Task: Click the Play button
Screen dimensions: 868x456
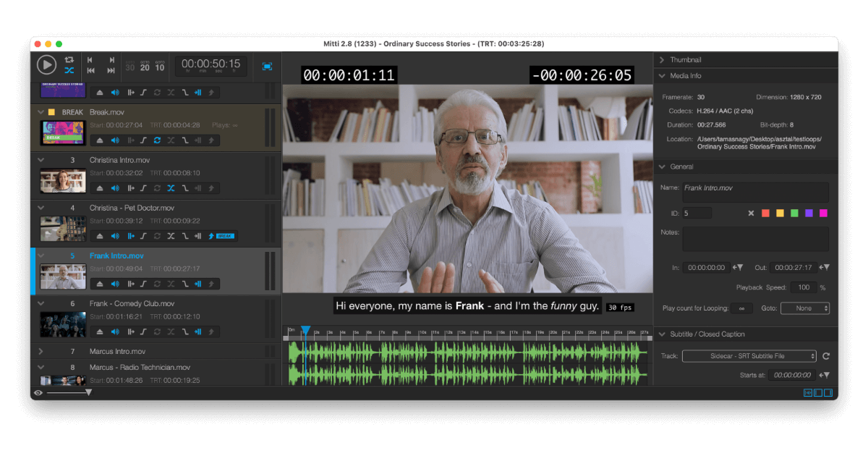Action: pyautogui.click(x=46, y=64)
